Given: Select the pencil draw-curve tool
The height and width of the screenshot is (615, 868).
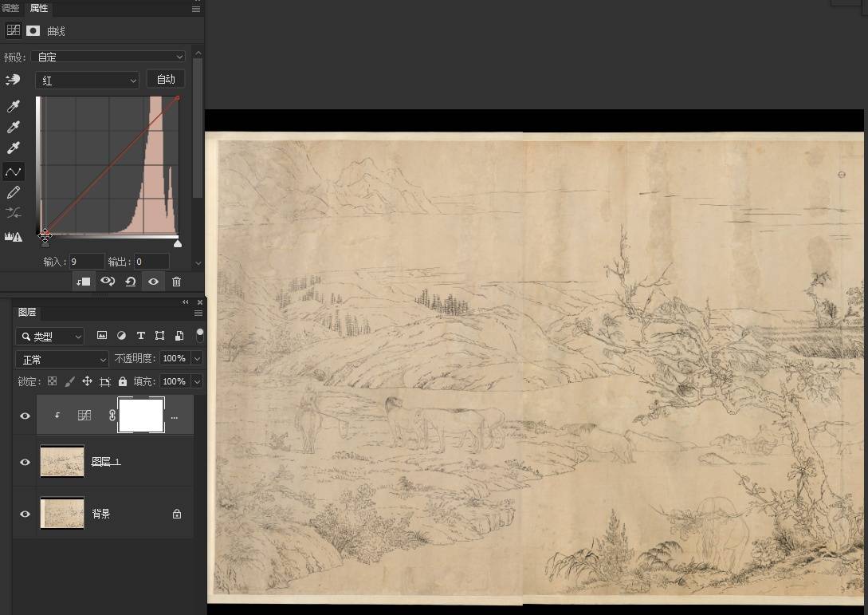Looking at the screenshot, I should (13, 192).
